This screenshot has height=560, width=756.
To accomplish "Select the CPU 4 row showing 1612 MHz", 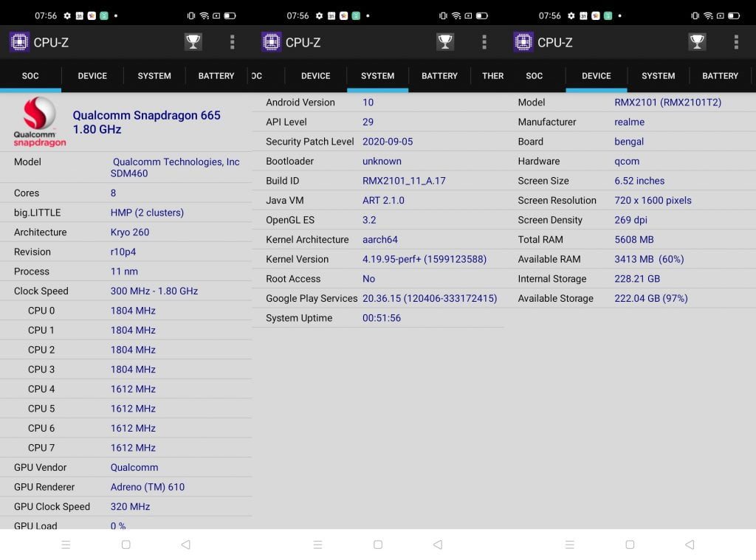I will tap(126, 389).
